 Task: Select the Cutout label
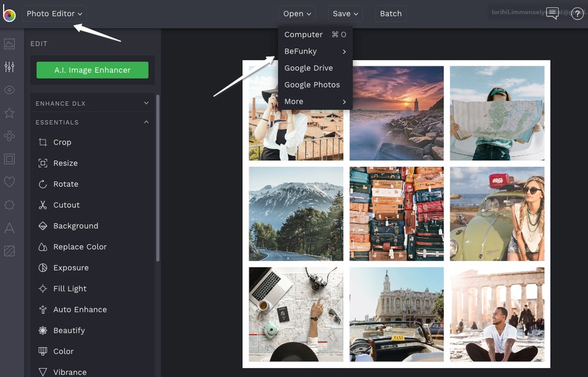(x=67, y=205)
